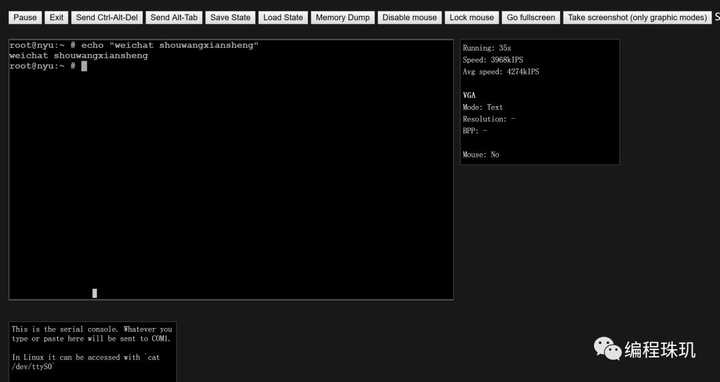Click the 'Running: 35s' status text
This screenshot has height=382, width=720.
click(487, 48)
